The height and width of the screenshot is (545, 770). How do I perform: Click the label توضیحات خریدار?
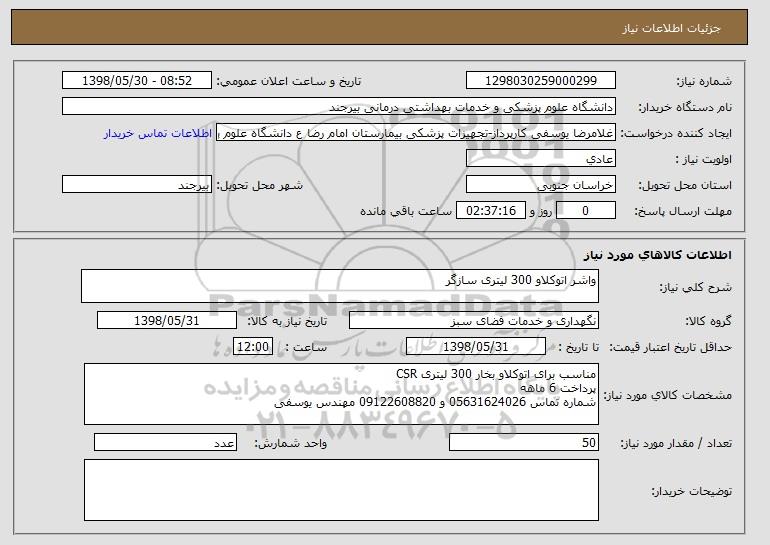[691, 491]
